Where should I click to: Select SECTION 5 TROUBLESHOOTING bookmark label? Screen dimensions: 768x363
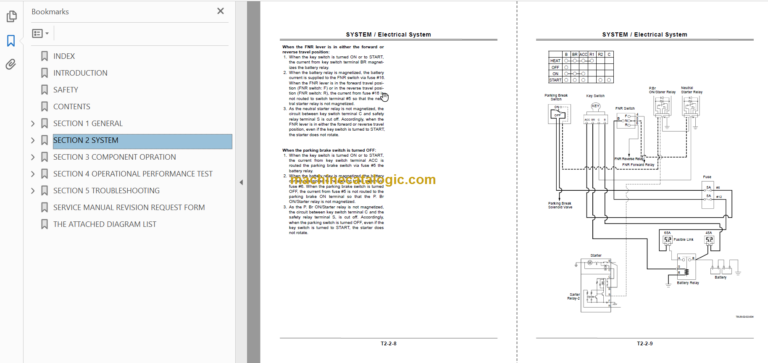106,191
